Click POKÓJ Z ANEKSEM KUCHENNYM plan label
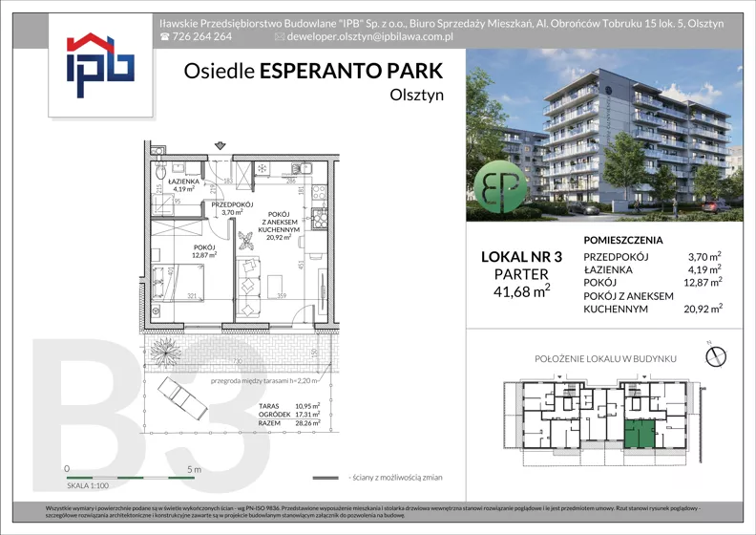Viewport: 756px width, 535px height. click(280, 225)
